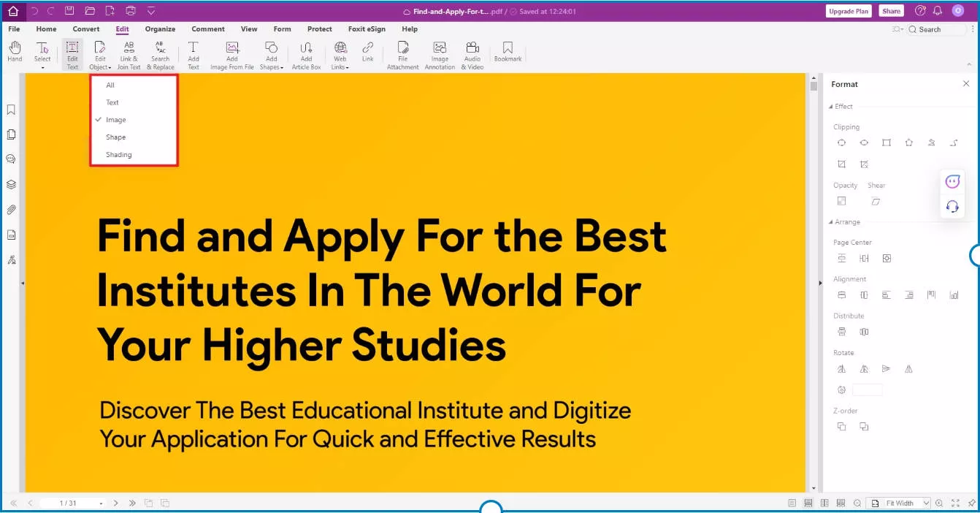Open the File menu
Viewport: 980px width, 513px height.
(x=14, y=29)
